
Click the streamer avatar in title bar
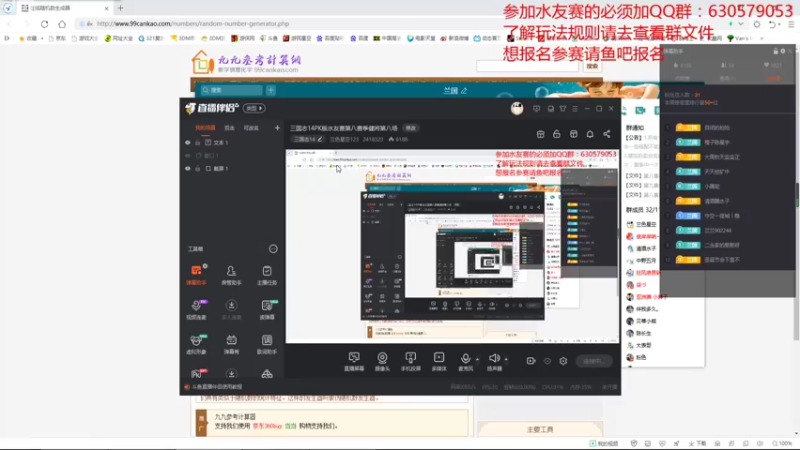(x=517, y=108)
